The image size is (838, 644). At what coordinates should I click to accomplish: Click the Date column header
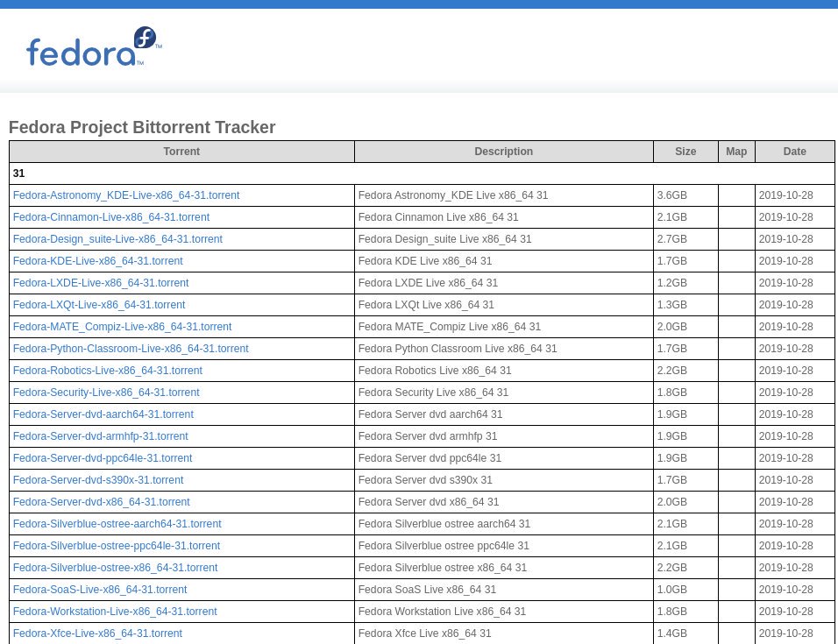click(x=795, y=152)
